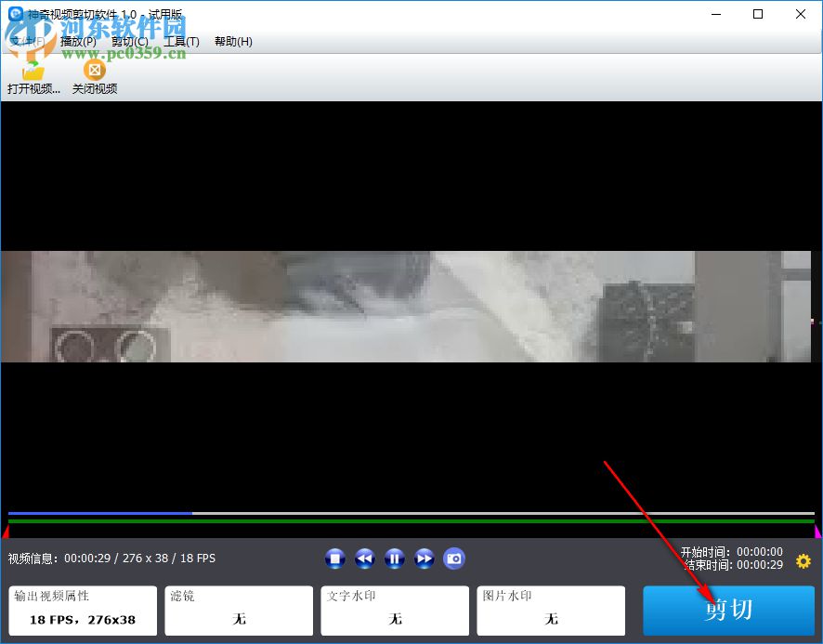
Task: Open the 滤镜 filter option
Action: 239,611
